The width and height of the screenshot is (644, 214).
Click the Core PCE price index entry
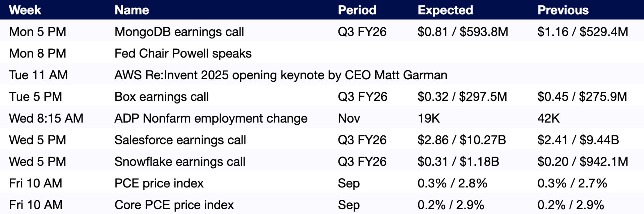(x=174, y=205)
